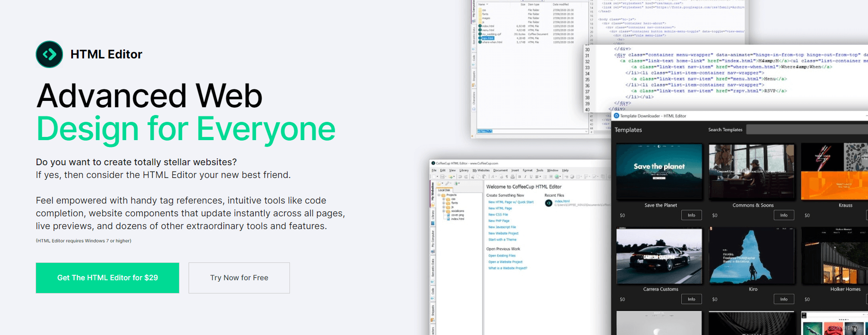
Task: Click Info button for Carrera Customs
Action: [691, 299]
